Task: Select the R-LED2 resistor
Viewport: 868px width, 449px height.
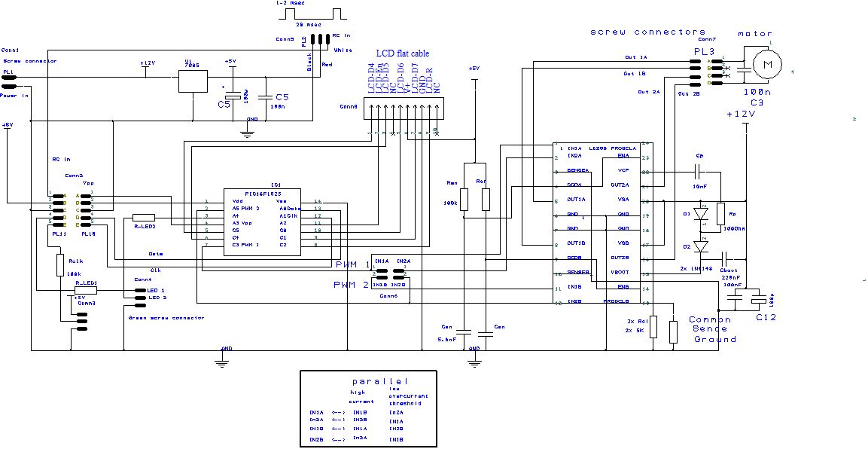Action: coord(144,218)
